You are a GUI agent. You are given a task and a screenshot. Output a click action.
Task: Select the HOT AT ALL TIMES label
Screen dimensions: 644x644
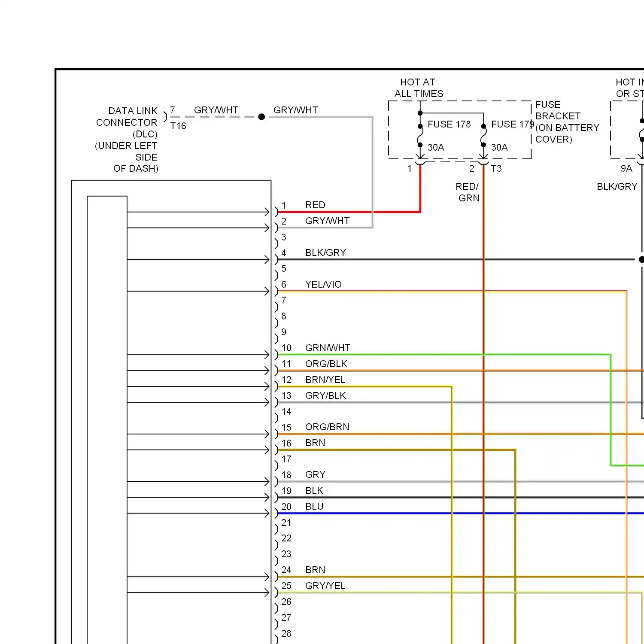419,88
